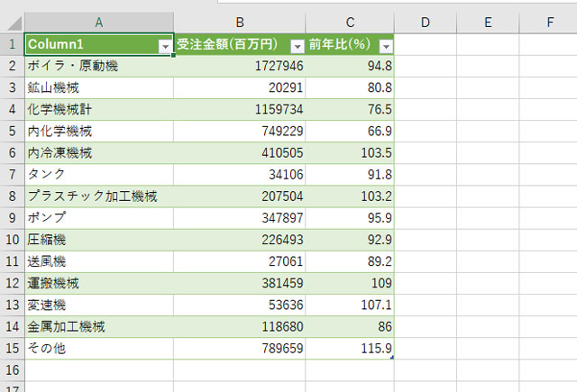Select column F header

coord(549,21)
